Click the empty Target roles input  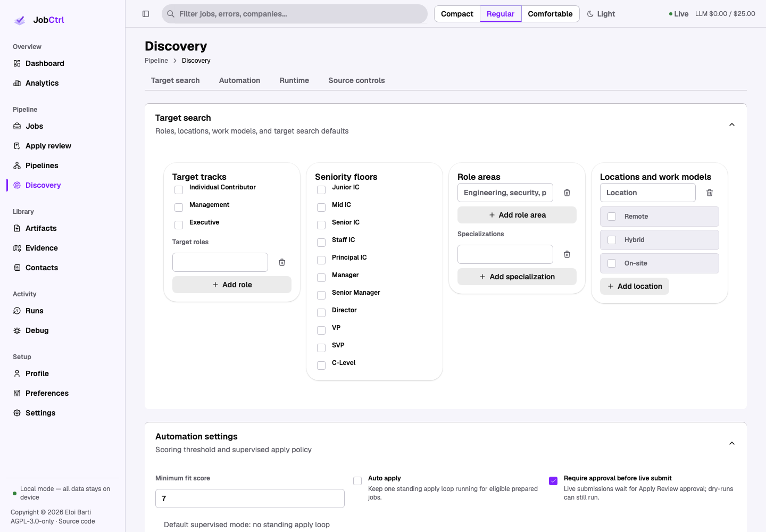[220, 262]
